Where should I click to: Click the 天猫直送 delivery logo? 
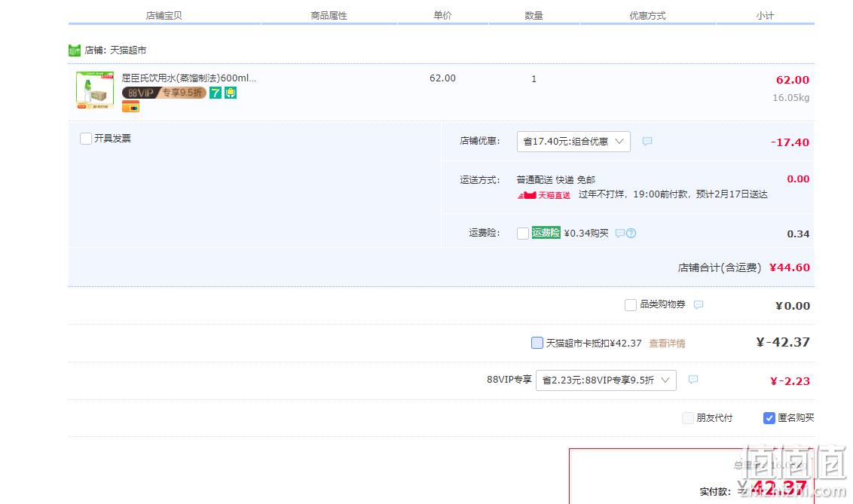(543, 194)
